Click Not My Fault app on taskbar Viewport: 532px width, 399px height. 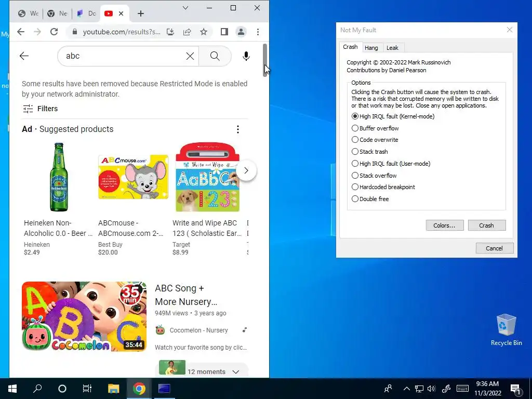(x=164, y=389)
